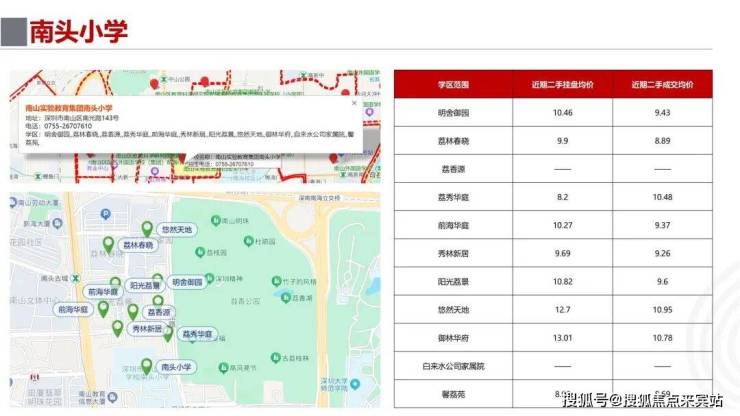The image size is (740, 416).
Task: Click the 10.78 transaction price cell
Action: (663, 338)
